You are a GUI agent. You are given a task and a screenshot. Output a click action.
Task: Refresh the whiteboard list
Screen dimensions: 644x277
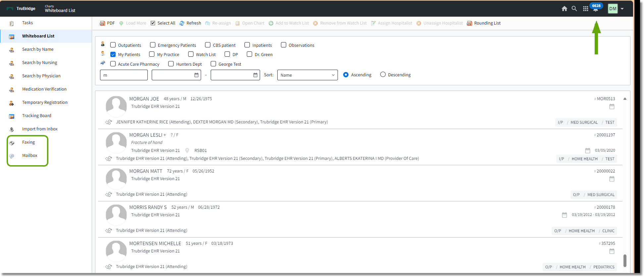(190, 23)
